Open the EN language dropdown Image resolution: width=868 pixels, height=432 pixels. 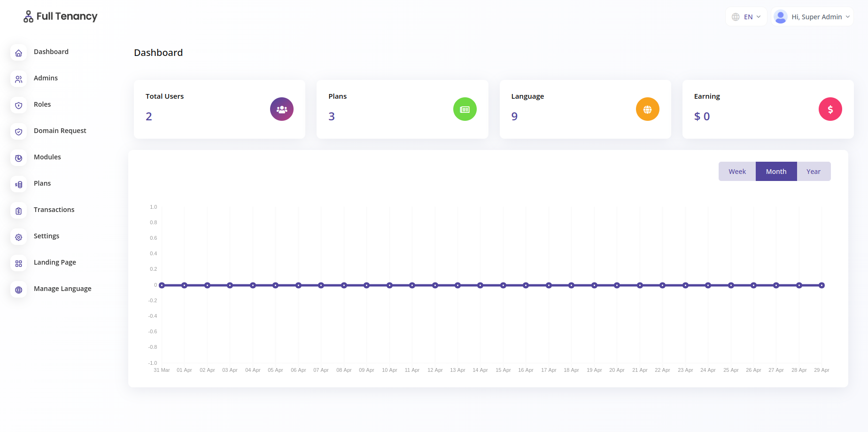click(x=746, y=16)
